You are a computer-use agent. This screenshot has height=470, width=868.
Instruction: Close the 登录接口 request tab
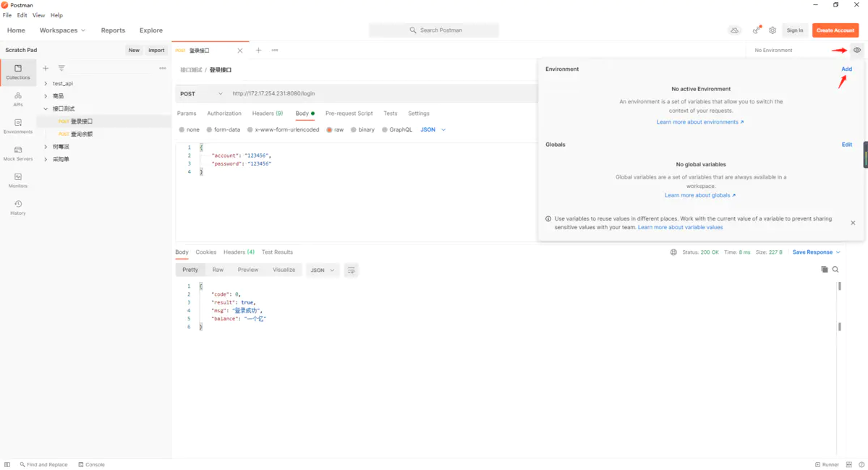pyautogui.click(x=240, y=51)
